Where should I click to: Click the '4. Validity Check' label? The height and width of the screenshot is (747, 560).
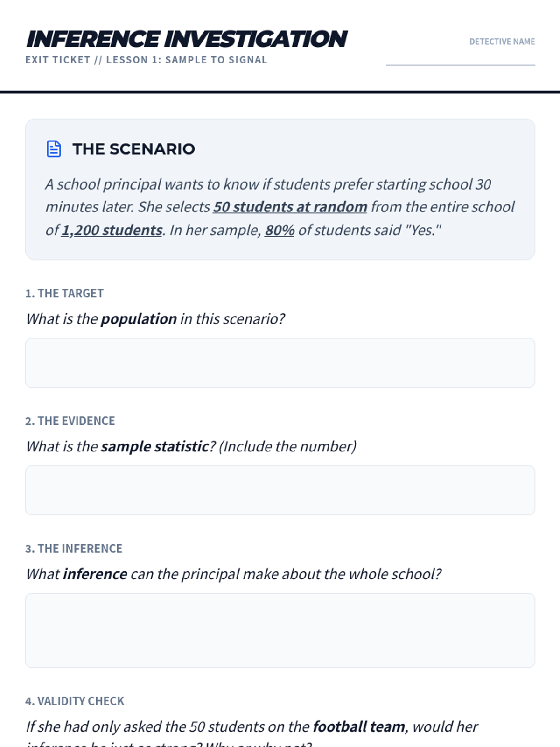point(75,701)
